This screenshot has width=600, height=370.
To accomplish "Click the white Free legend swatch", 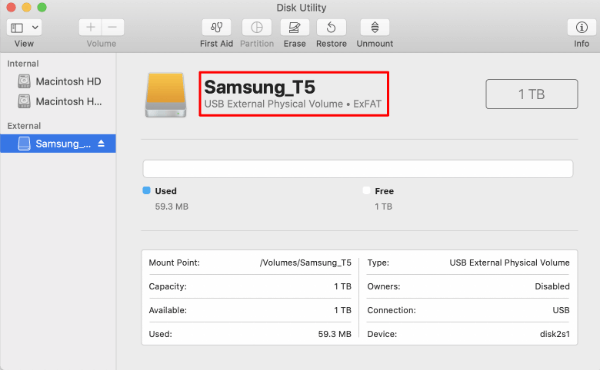I will click(x=366, y=190).
